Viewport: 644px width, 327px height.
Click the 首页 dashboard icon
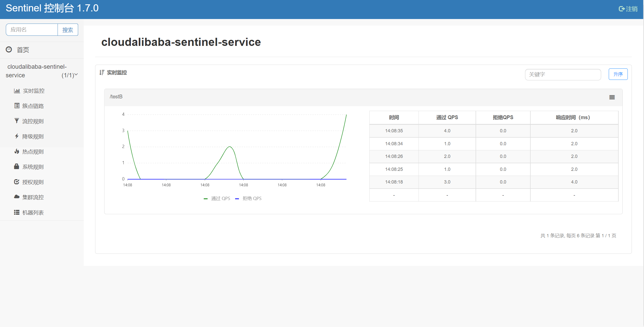click(9, 49)
